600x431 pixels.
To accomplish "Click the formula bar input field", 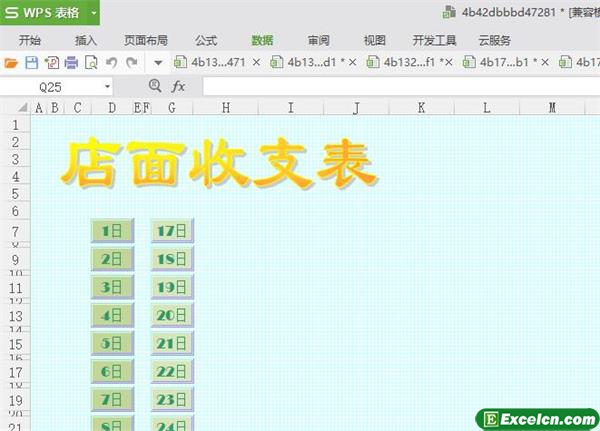I will pyautogui.click(x=400, y=87).
